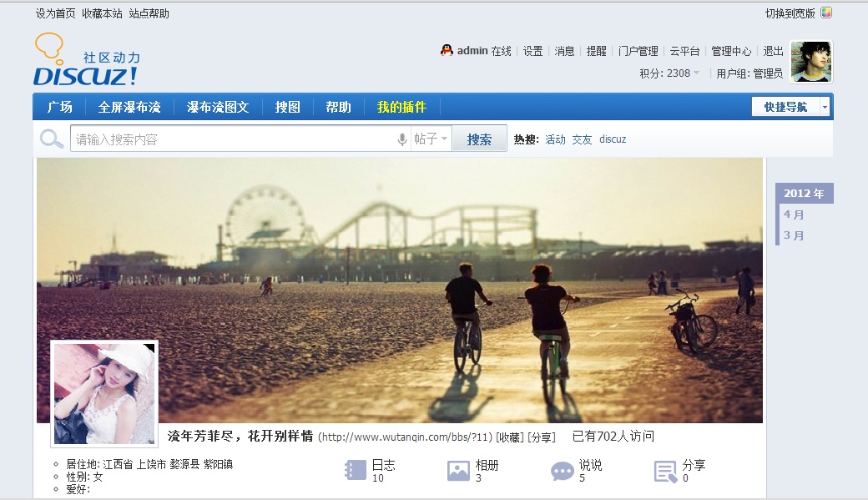Click the 性别: 女 row
The height and width of the screenshot is (500, 868).
(84, 477)
